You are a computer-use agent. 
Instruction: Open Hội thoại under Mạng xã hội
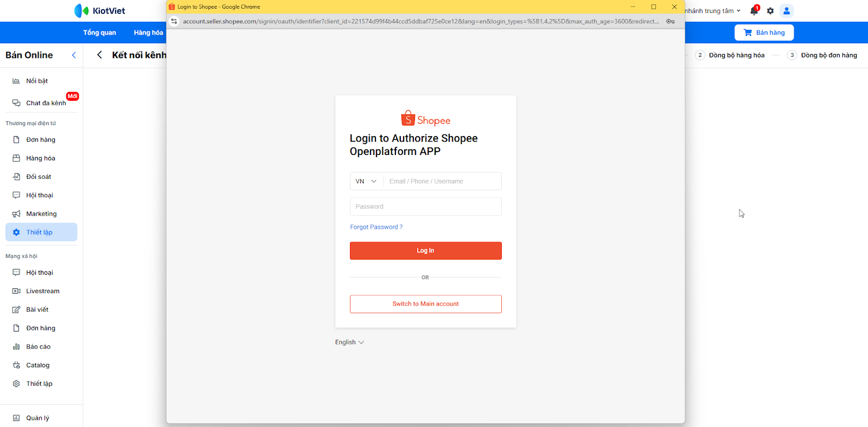[41, 273]
